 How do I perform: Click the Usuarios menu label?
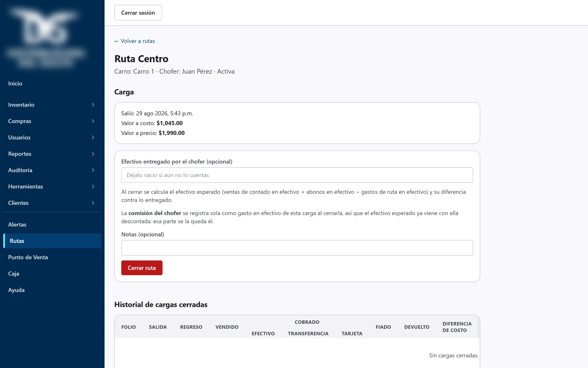click(19, 137)
